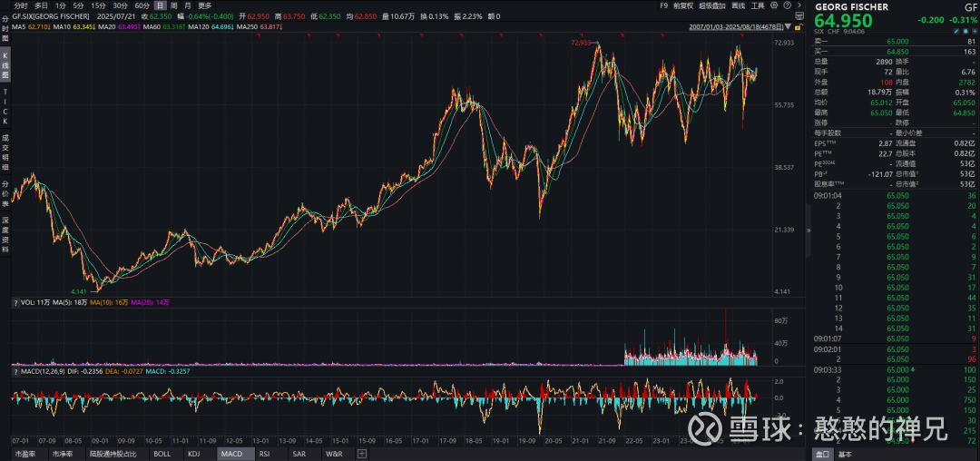980x461 pixels.
Task: Open the help question mark icon
Action: 788,5
